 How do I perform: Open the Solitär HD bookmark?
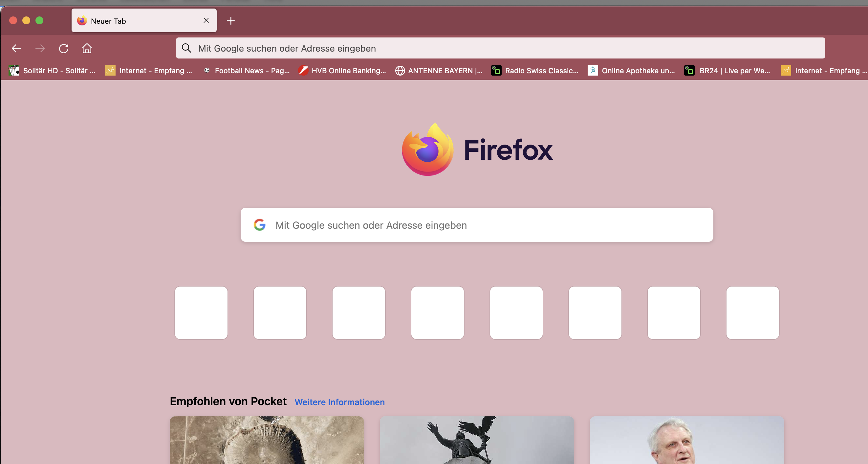pos(52,71)
